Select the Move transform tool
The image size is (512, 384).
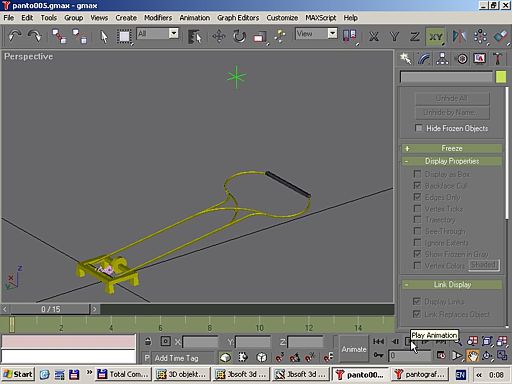(219, 36)
